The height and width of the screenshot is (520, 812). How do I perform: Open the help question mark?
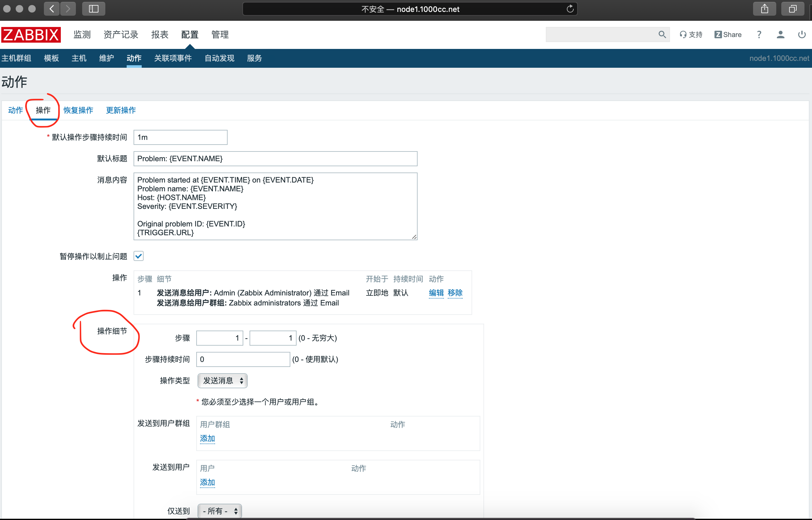(759, 34)
